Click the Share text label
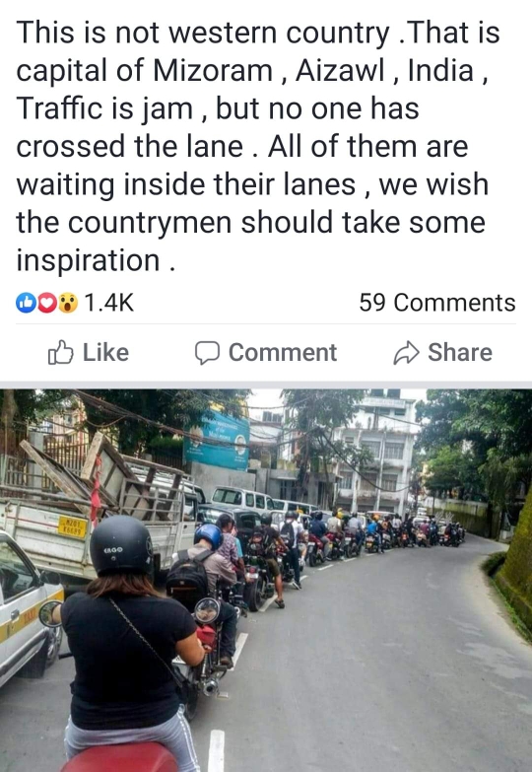Viewport: 532px width, 772px height. coord(460,353)
